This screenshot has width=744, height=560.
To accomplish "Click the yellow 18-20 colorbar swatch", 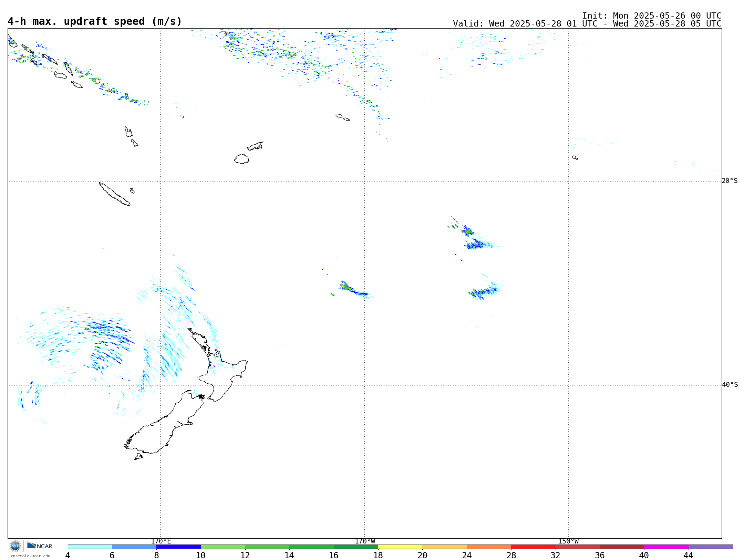I will [x=400, y=547].
